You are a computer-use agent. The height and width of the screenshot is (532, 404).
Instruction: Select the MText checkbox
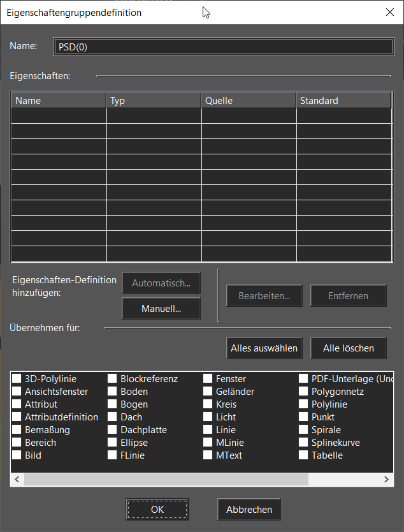click(x=208, y=455)
